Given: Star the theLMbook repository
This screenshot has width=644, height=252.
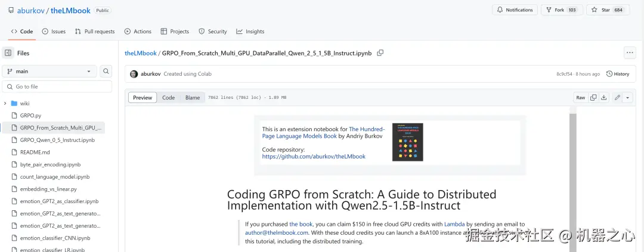Looking at the screenshot, I should tap(608, 10).
